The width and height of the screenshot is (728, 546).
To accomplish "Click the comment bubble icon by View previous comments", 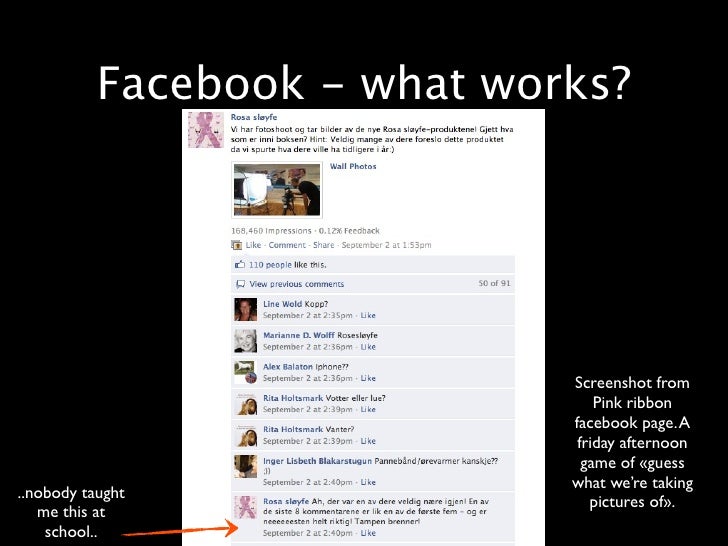I will click(240, 284).
